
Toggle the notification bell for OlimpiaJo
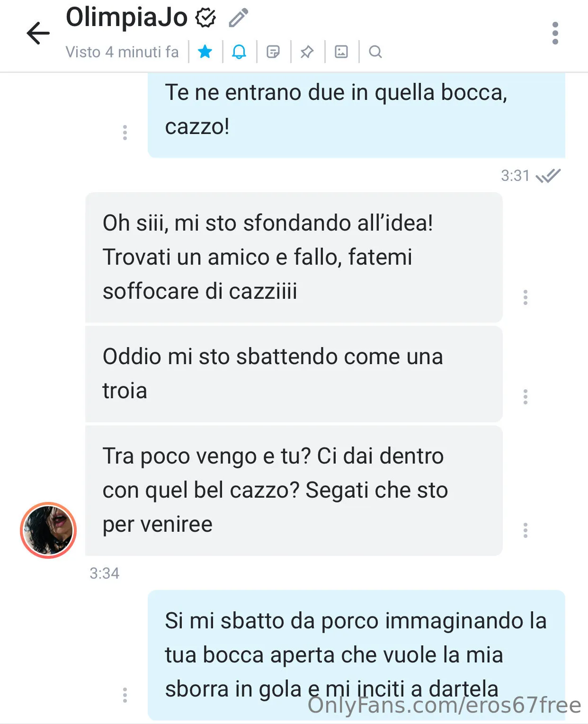coord(239,51)
